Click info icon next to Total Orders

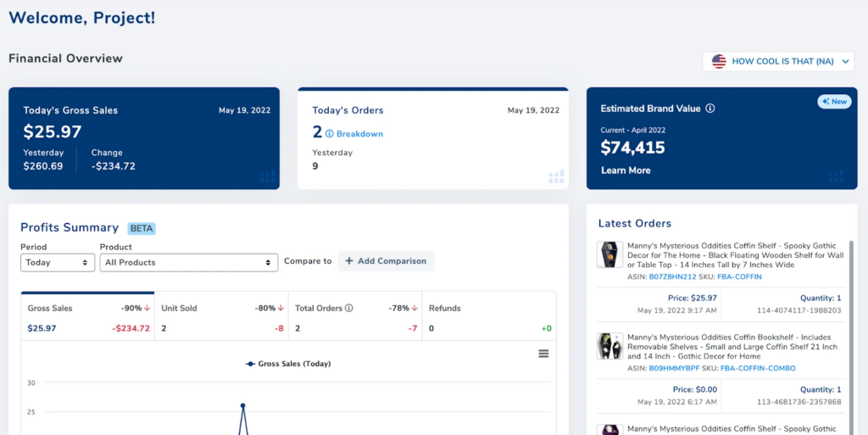click(349, 309)
